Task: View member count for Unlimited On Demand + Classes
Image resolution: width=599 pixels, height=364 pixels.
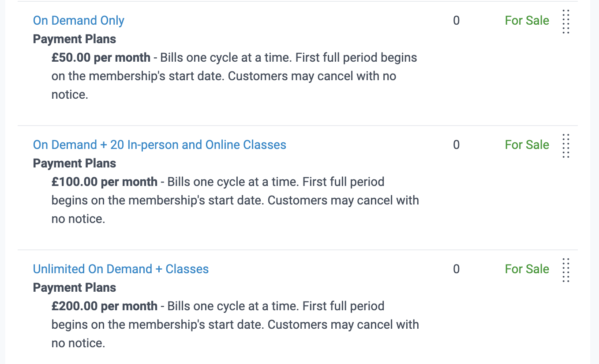Action: click(457, 269)
